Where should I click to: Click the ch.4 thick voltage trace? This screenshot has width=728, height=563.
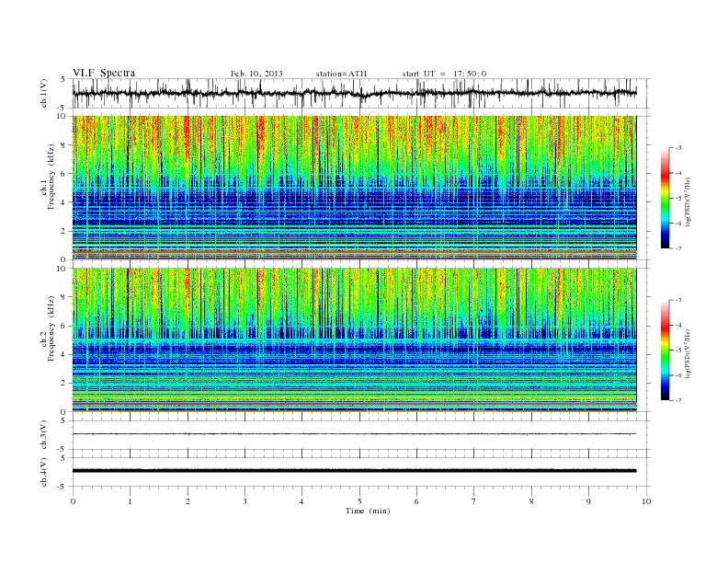pyautogui.click(x=355, y=471)
